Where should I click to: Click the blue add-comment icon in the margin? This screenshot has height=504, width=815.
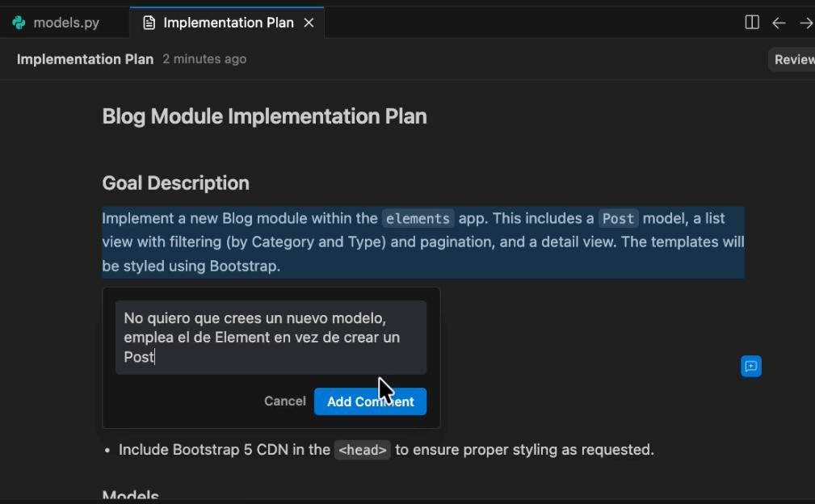pos(751,367)
